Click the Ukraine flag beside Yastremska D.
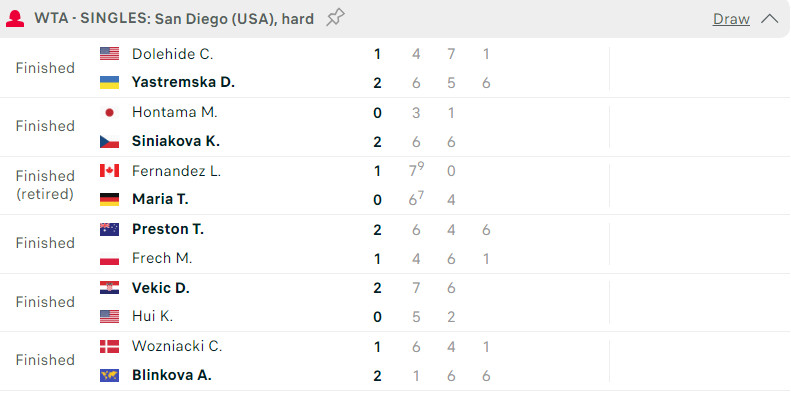 tap(109, 82)
